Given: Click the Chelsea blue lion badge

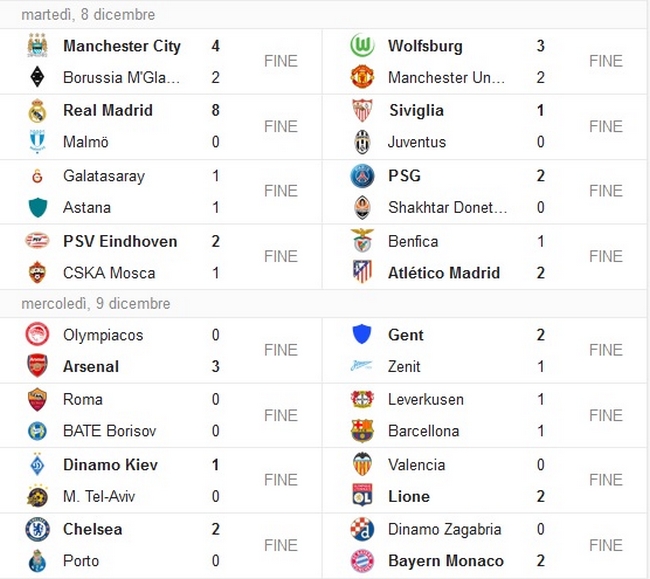Looking at the screenshot, I should [x=37, y=529].
